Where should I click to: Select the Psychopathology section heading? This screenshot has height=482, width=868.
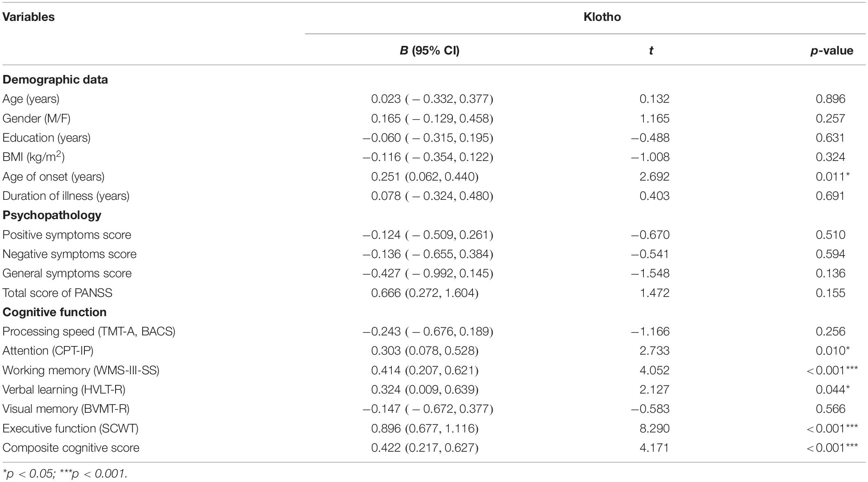click(52, 215)
